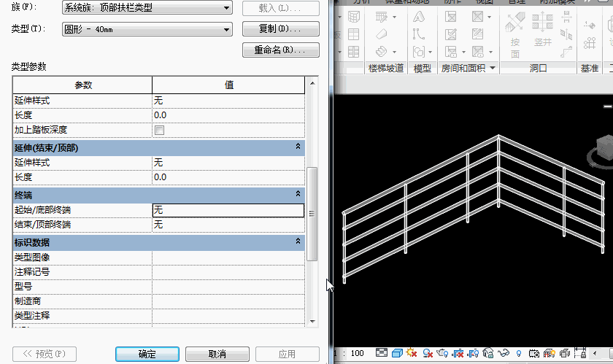Viewport: 613px width, 364px height.
Task: Open the 类型 type dropdown
Action: click(147, 29)
